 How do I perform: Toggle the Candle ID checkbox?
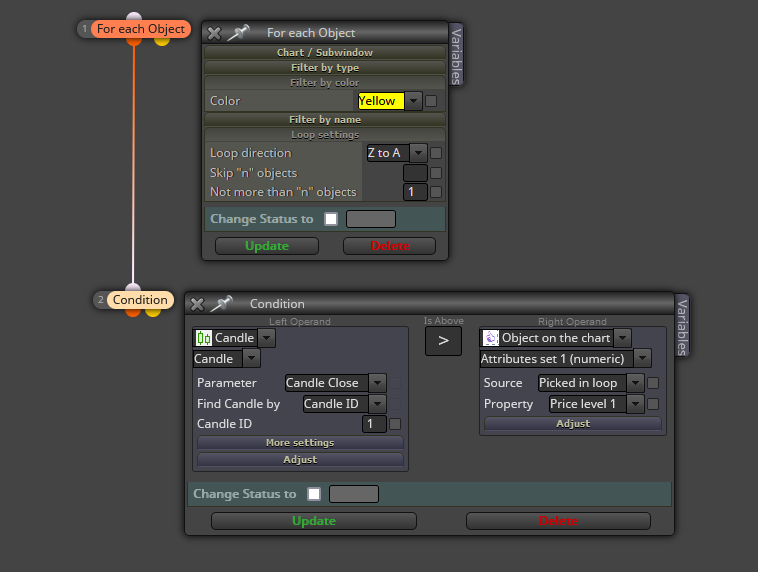395,424
